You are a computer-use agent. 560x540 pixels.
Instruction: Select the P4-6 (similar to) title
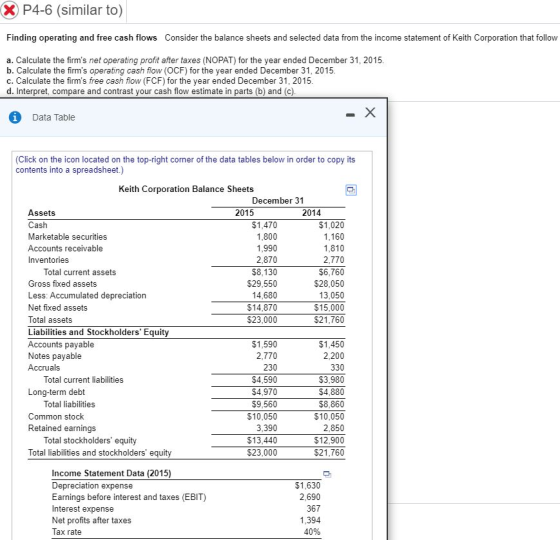[73, 10]
